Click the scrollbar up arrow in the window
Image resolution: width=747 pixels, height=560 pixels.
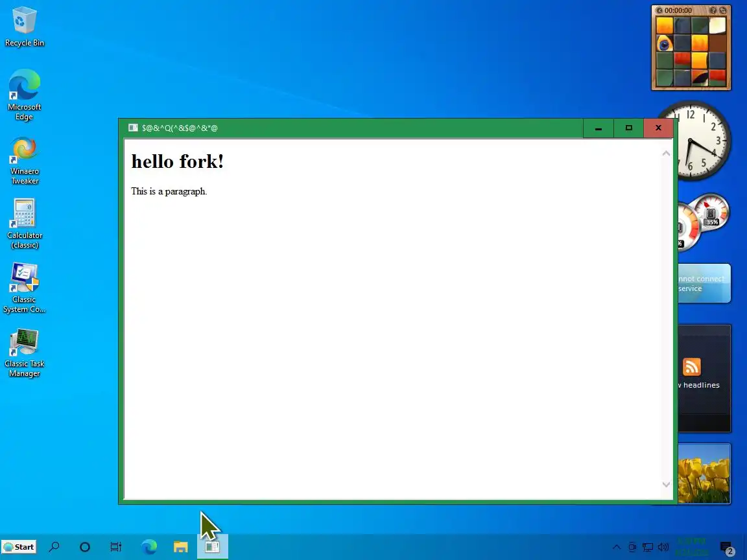[x=666, y=154]
